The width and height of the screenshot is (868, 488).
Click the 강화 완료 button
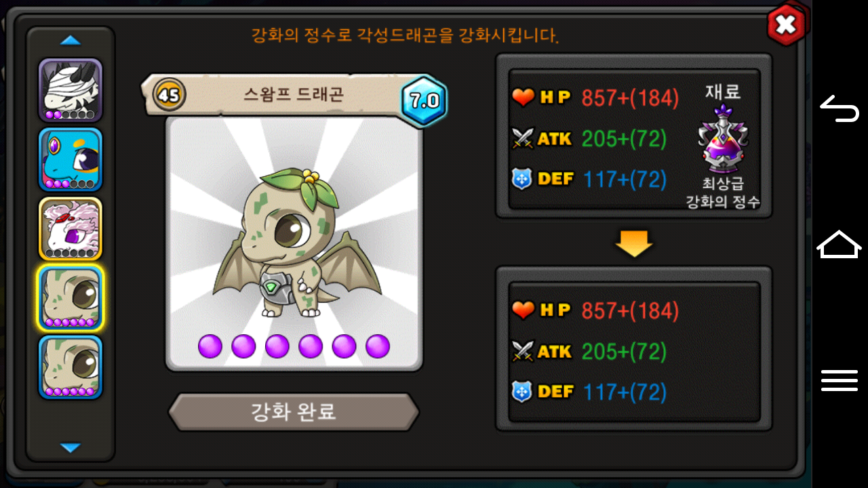(294, 411)
